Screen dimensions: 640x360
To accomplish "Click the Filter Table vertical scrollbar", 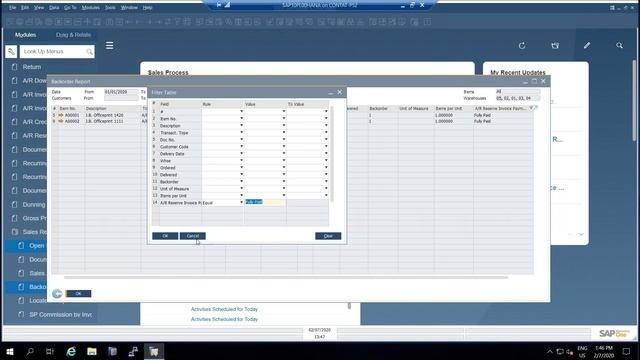I will click(332, 153).
